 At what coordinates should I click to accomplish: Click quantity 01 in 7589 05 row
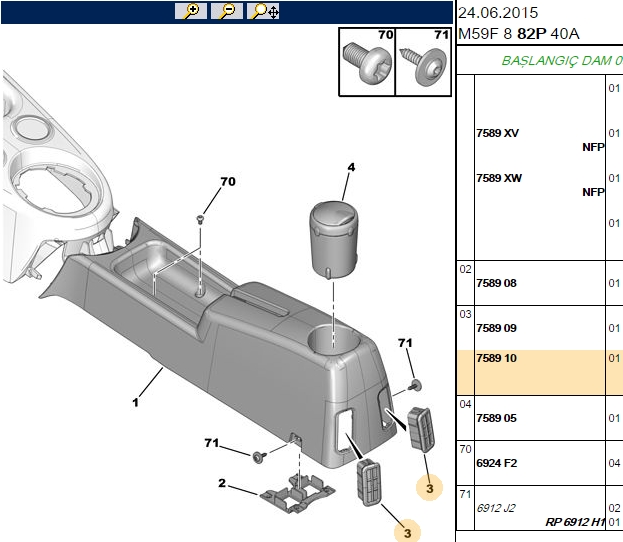(614, 418)
